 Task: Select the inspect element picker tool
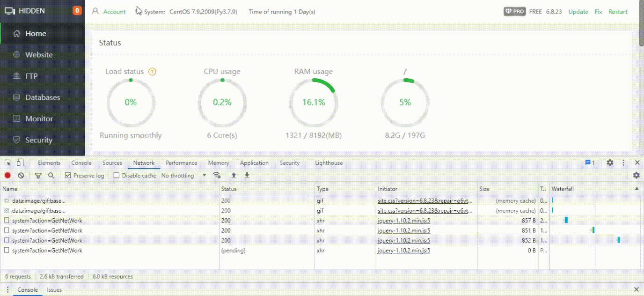coord(8,163)
